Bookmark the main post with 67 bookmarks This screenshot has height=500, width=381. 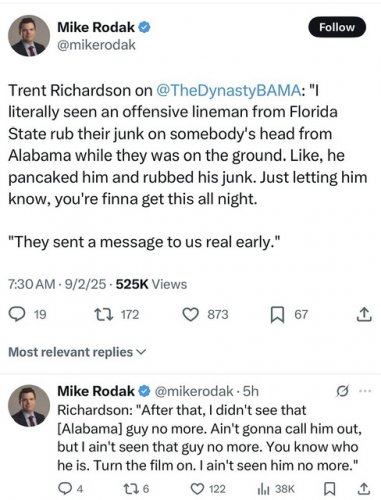pos(277,315)
